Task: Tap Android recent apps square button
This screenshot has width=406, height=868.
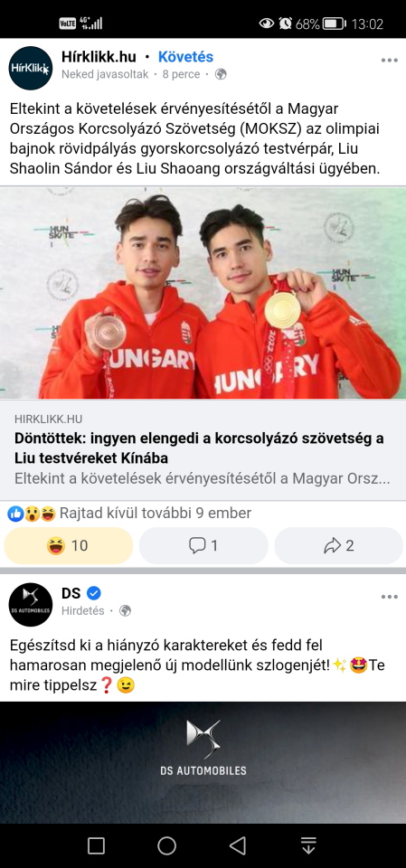Action: tap(97, 845)
